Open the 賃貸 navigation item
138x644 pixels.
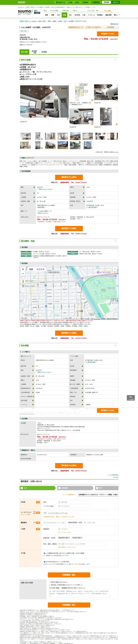coord(47,15)
